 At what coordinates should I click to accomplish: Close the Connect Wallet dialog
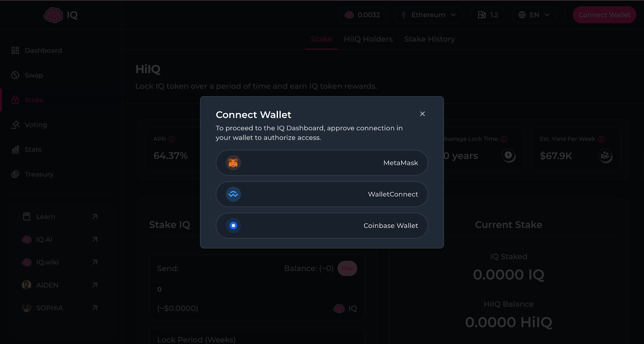(x=422, y=114)
